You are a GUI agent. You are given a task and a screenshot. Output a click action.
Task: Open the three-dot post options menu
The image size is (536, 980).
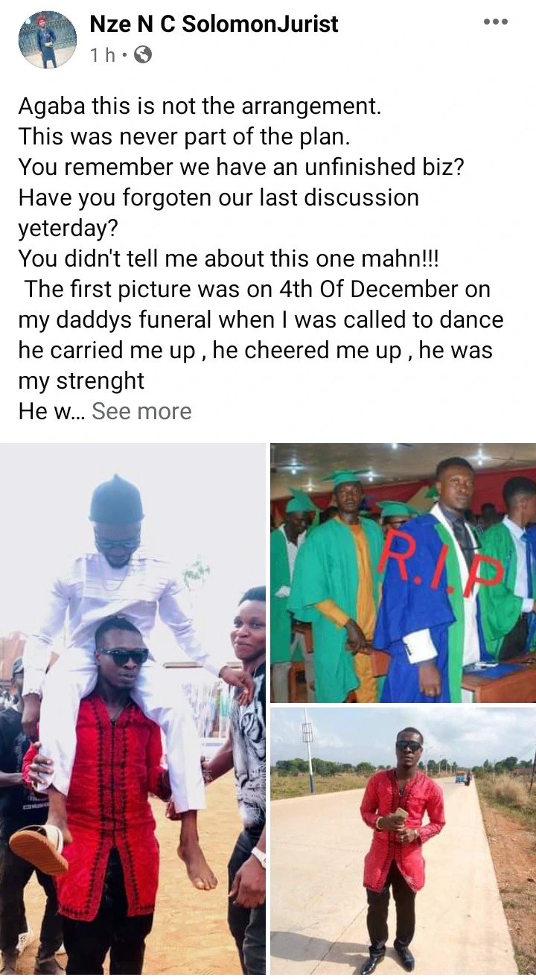point(495,22)
